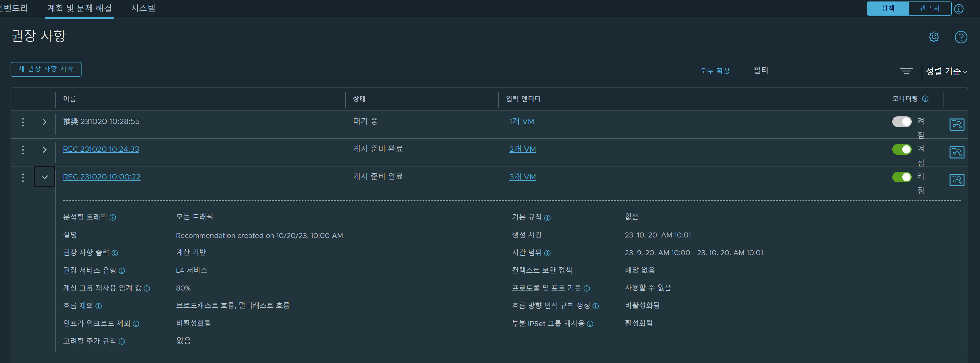Click 새 권장 사항 시작 button
Image resolution: width=980 pixels, height=363 pixels.
[x=46, y=69]
